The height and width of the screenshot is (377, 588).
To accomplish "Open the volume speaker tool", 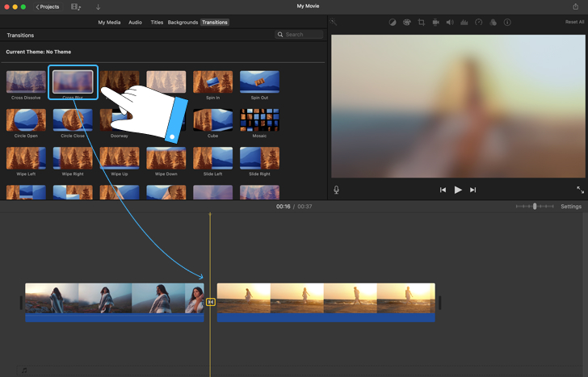I will coord(450,23).
